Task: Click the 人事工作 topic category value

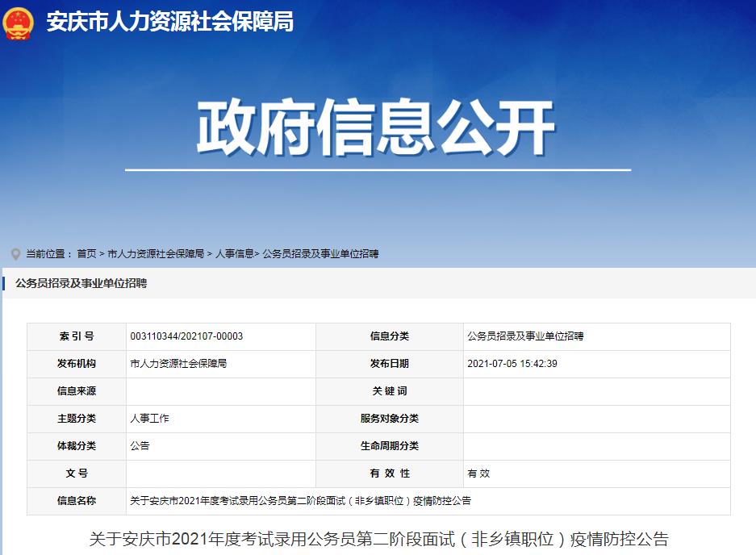Action: tap(149, 419)
